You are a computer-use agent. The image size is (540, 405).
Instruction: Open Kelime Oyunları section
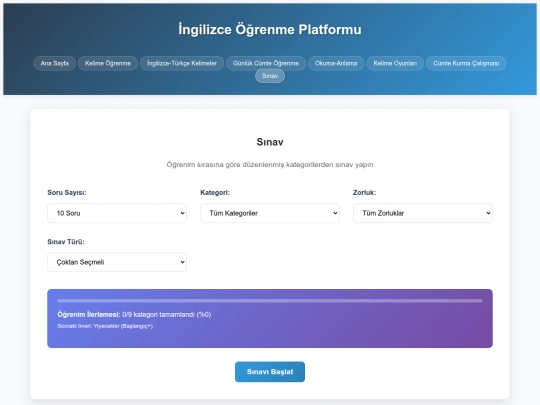coord(395,63)
